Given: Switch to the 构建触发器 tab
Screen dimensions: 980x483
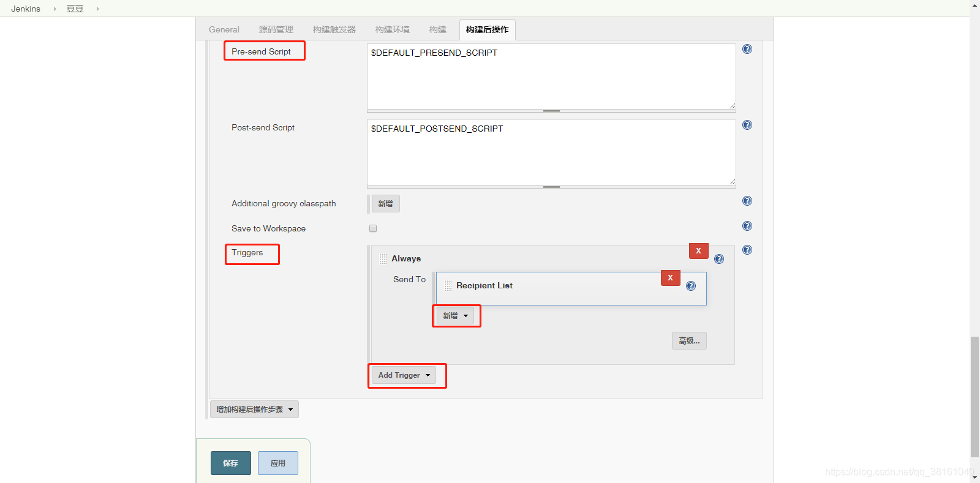Looking at the screenshot, I should tap(334, 29).
